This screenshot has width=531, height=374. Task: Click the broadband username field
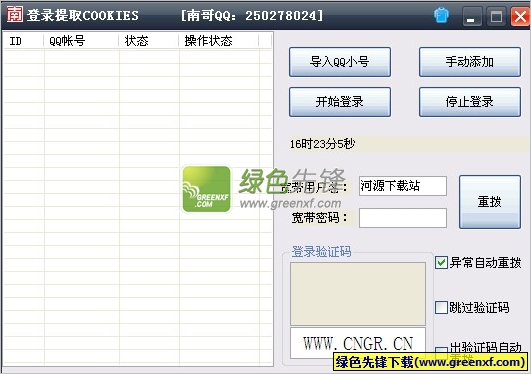tap(403, 186)
